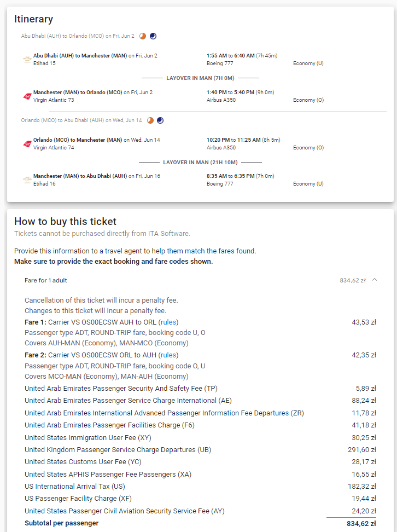Open rules link for Fare 1 AUH to ORL
This screenshot has height=532, width=397.
(168, 322)
